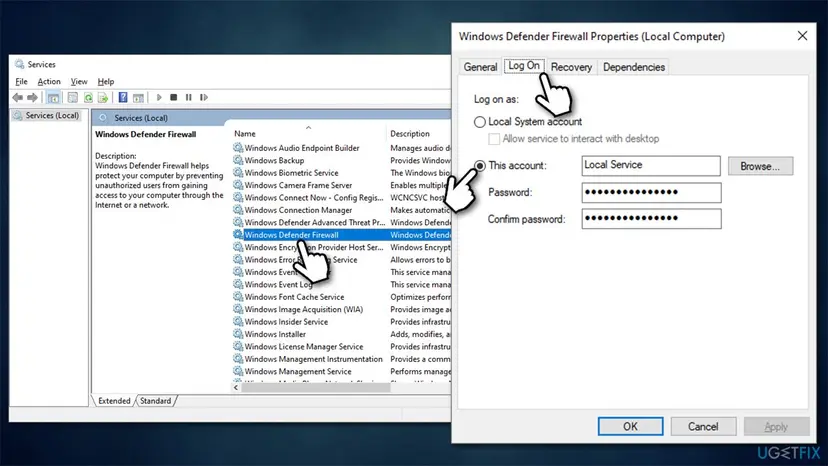Viewport: 828px width, 466px height.
Task: Click the gear icon beside Windows License Manager Service
Action: click(x=238, y=347)
